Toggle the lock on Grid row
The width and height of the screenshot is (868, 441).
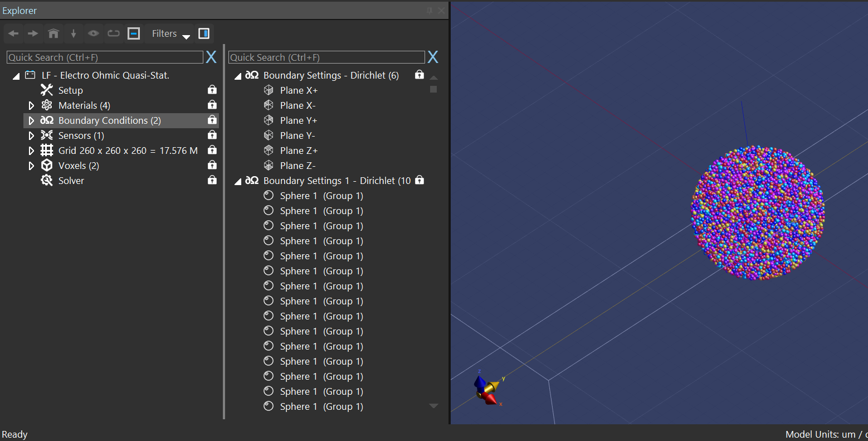(212, 149)
